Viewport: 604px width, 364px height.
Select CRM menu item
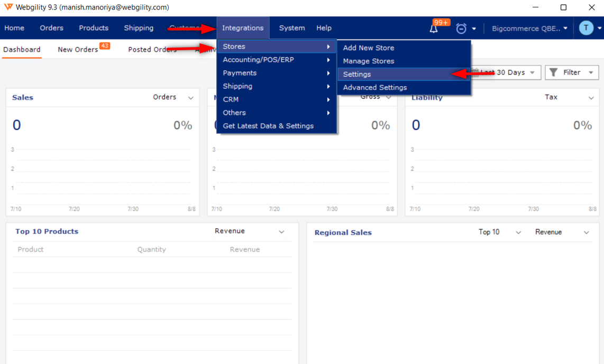click(x=277, y=99)
